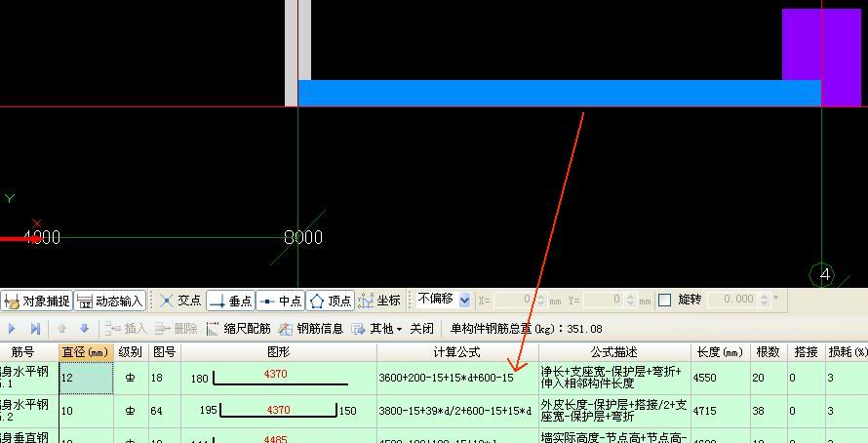Click the 图号 column header
The height and width of the screenshot is (443, 868).
coord(165,352)
